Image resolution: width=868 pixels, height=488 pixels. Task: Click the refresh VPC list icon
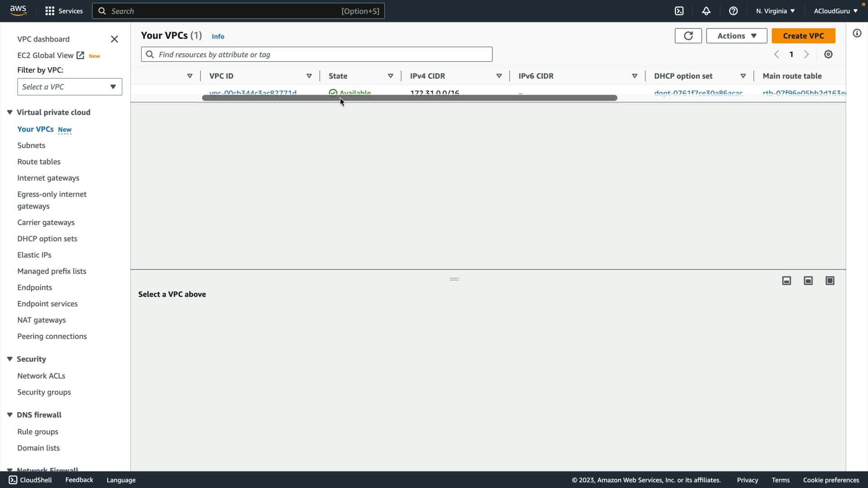tap(688, 36)
